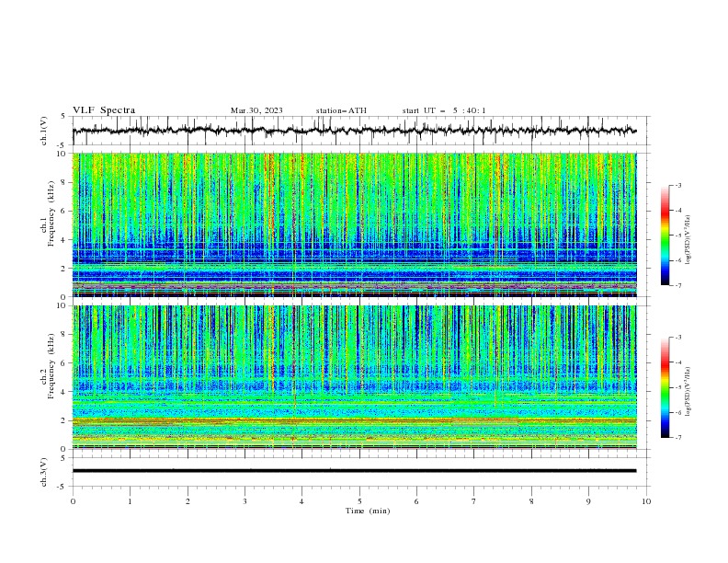
Task: Click the "9" tick on the time axis
Action: (x=588, y=501)
